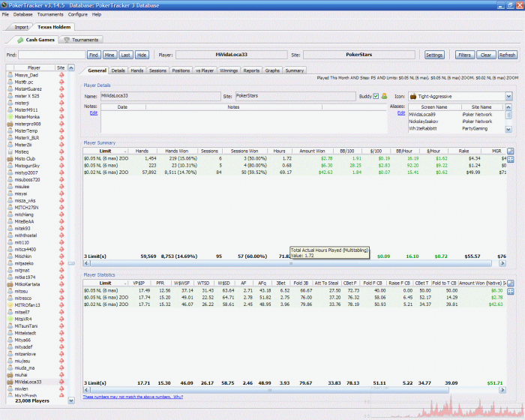Screen dimensions: 525x420
Task: Click the Hide button
Action: [142, 55]
